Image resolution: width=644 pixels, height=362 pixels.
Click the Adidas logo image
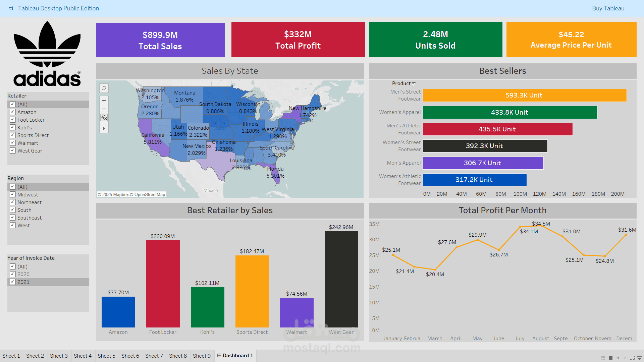pos(47,54)
